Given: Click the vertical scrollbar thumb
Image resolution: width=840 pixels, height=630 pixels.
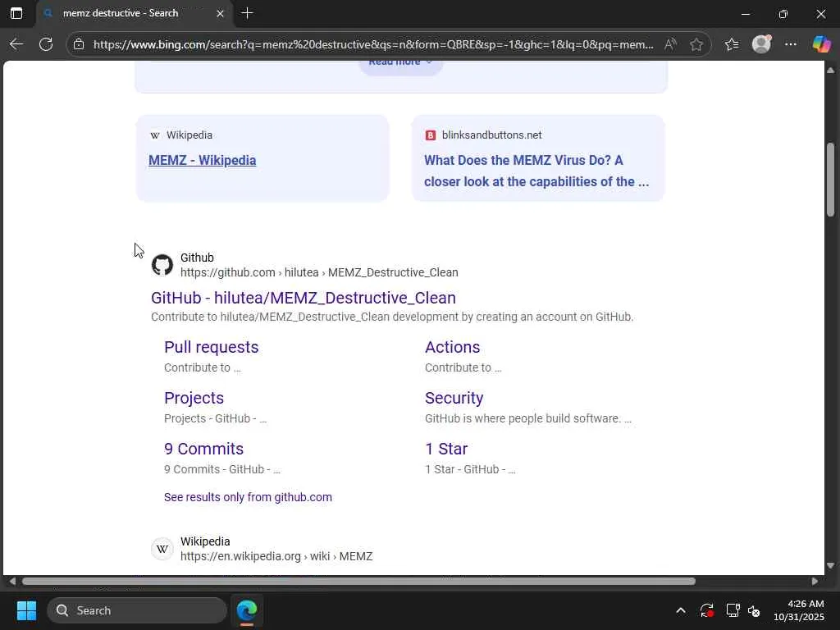Looking at the screenshot, I should [830, 180].
